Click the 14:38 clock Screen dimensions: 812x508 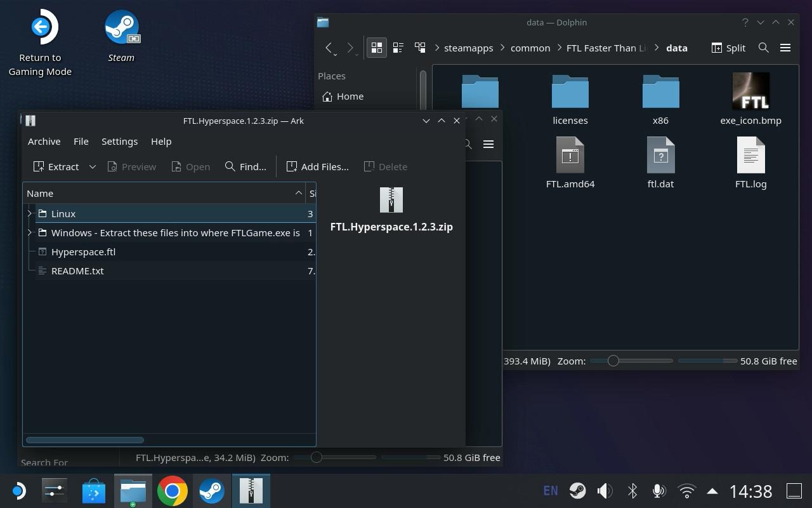click(x=750, y=491)
